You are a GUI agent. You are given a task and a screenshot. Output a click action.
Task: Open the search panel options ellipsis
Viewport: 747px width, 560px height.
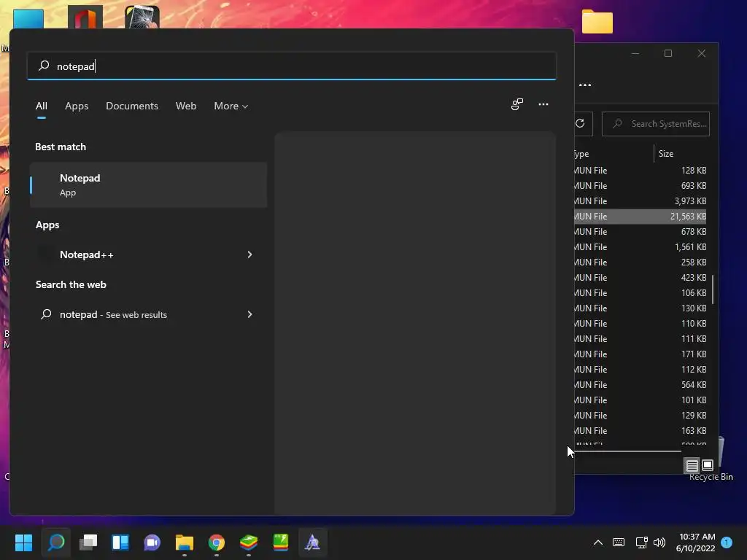[x=543, y=104]
